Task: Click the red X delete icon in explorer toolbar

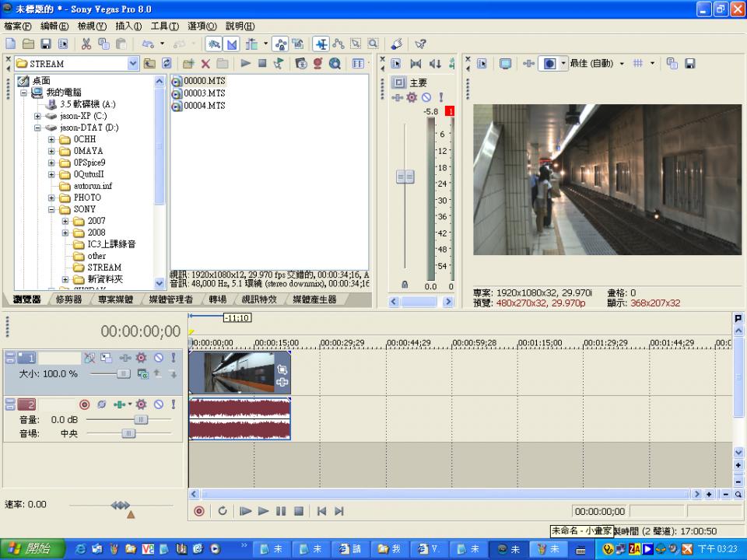Action: 205,64
